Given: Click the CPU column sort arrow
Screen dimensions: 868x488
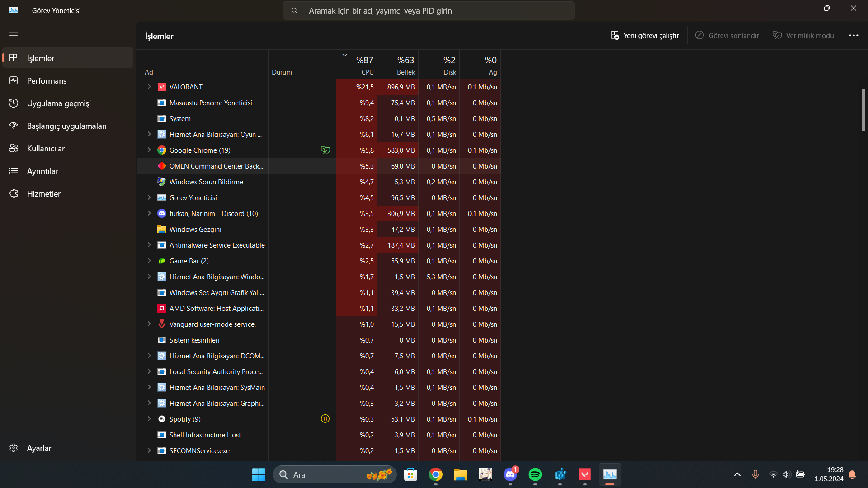Looking at the screenshot, I should tap(344, 55).
